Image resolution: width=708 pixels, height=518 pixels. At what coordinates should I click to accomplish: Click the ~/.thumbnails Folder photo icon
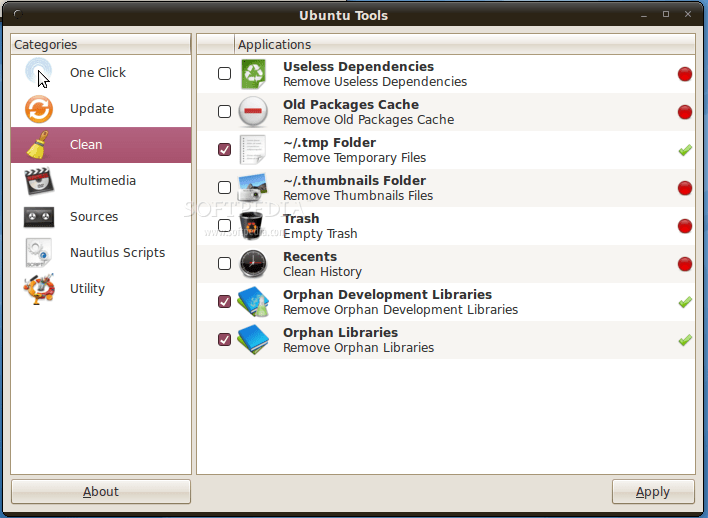(252, 187)
